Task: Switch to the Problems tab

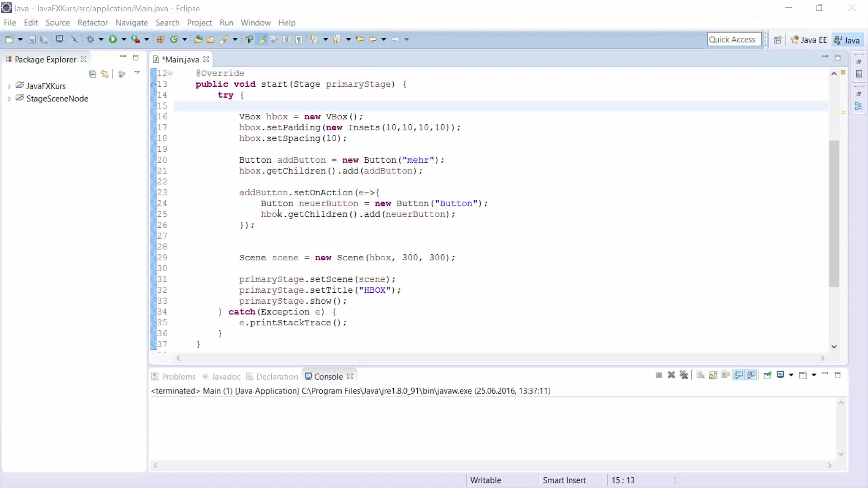Action: 174,376
